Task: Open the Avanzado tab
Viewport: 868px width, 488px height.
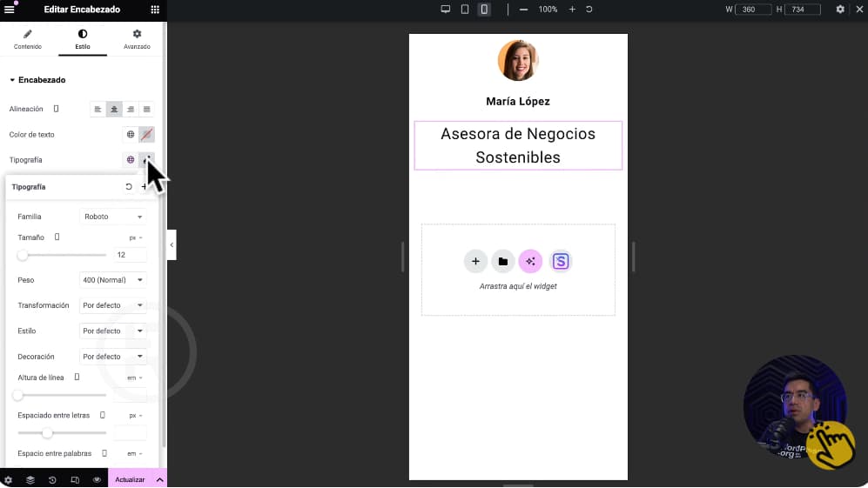Action: 137,39
